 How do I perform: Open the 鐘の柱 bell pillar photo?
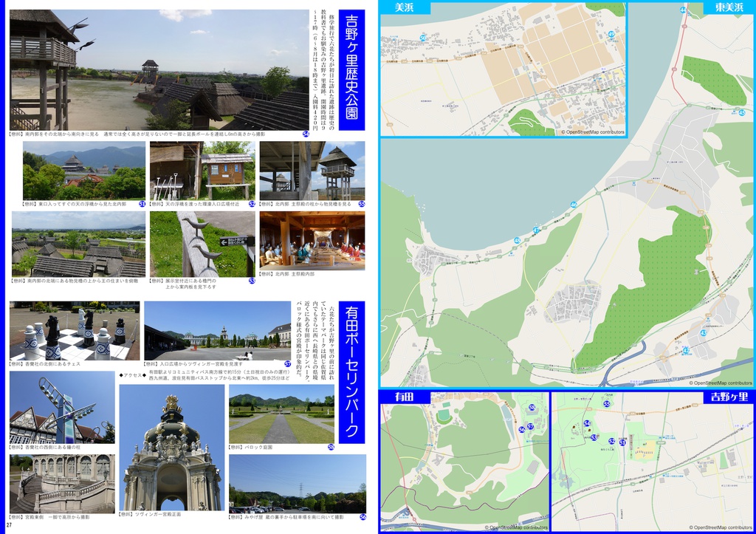62,407
